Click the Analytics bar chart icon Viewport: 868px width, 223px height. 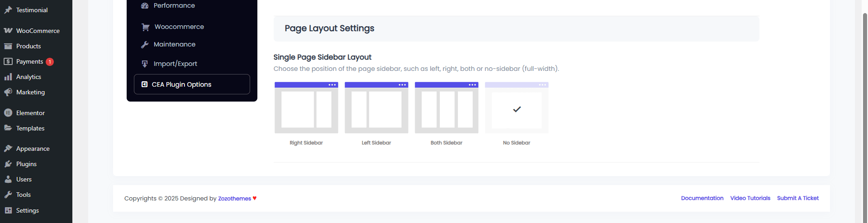pyautogui.click(x=8, y=77)
